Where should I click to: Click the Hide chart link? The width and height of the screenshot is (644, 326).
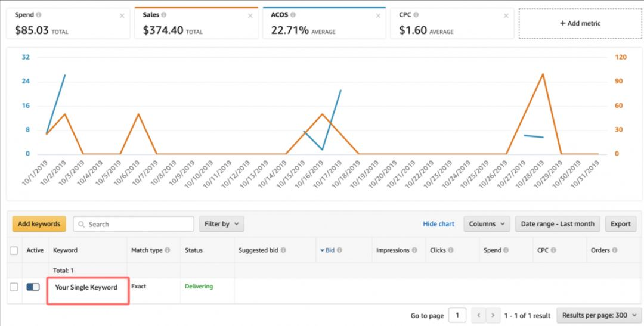(439, 224)
